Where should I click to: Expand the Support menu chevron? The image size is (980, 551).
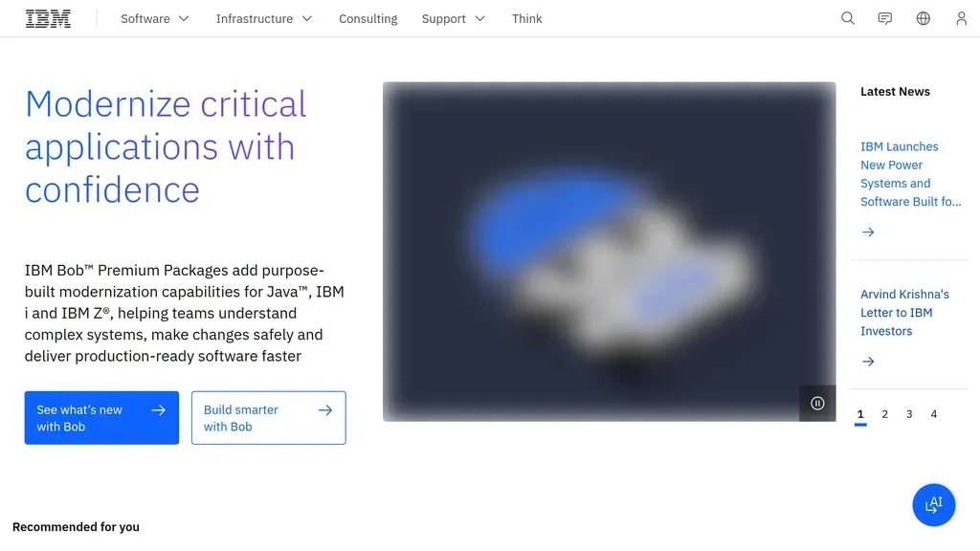[x=480, y=19]
